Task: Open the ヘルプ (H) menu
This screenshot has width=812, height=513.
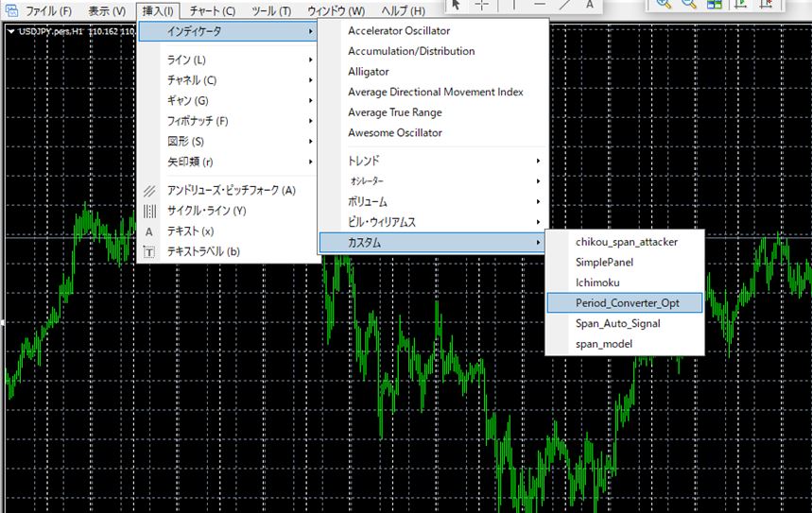Action: [404, 11]
